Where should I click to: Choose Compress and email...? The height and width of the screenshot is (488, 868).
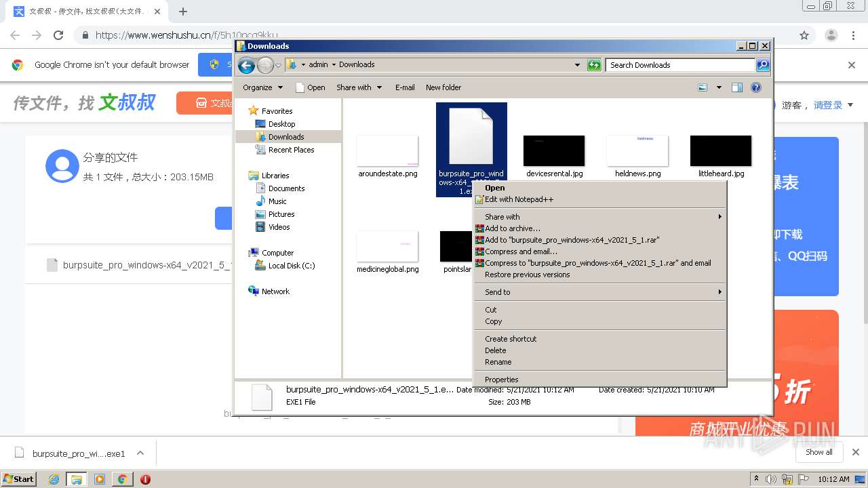coord(599,251)
